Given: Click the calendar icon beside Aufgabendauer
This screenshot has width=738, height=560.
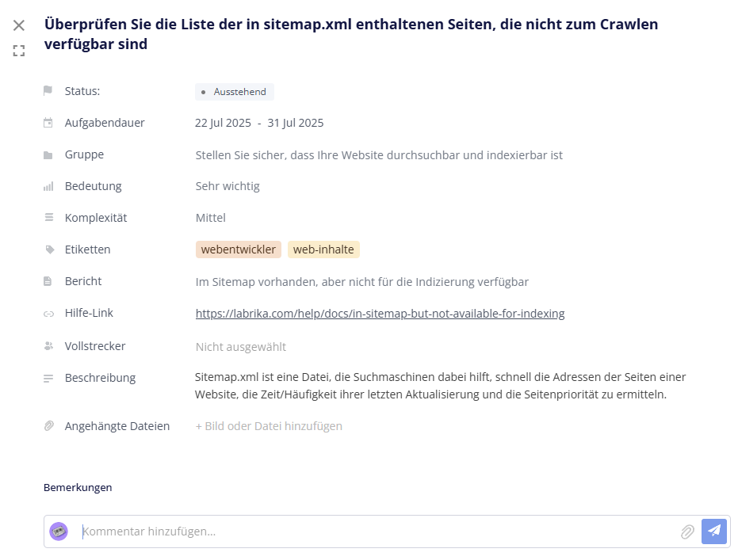Looking at the screenshot, I should pyautogui.click(x=48, y=123).
